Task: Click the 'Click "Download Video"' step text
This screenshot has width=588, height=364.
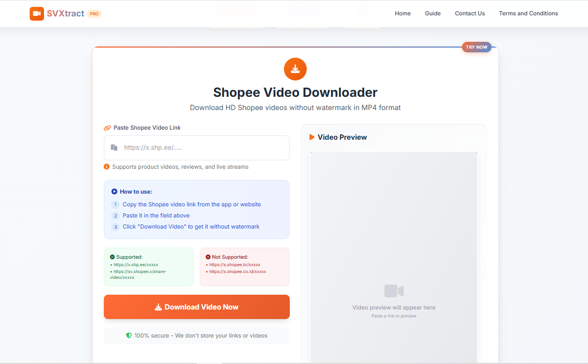Action: tap(191, 226)
